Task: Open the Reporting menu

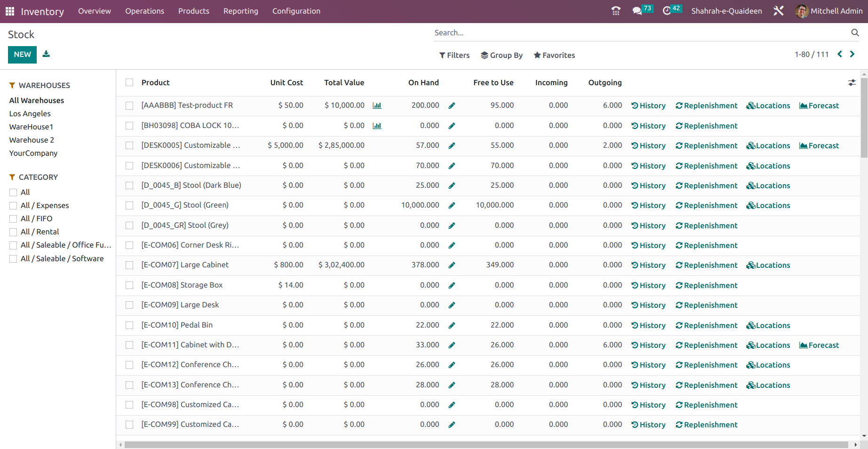Action: (x=240, y=11)
